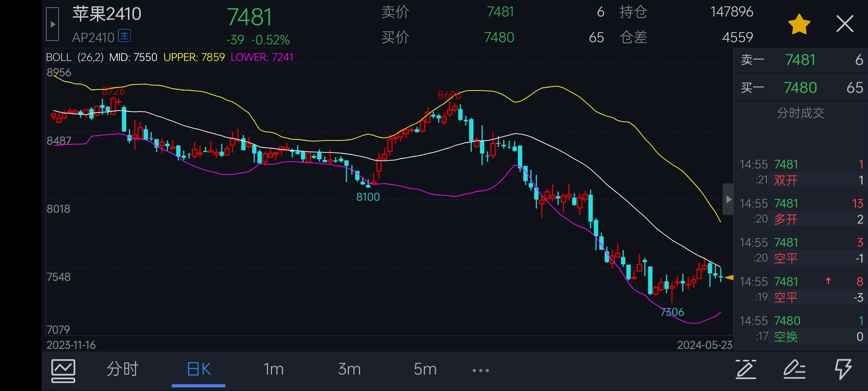Viewport: 868px width, 391px height.
Task: Select the 买一 bid price 7480 row
Action: coord(801,88)
